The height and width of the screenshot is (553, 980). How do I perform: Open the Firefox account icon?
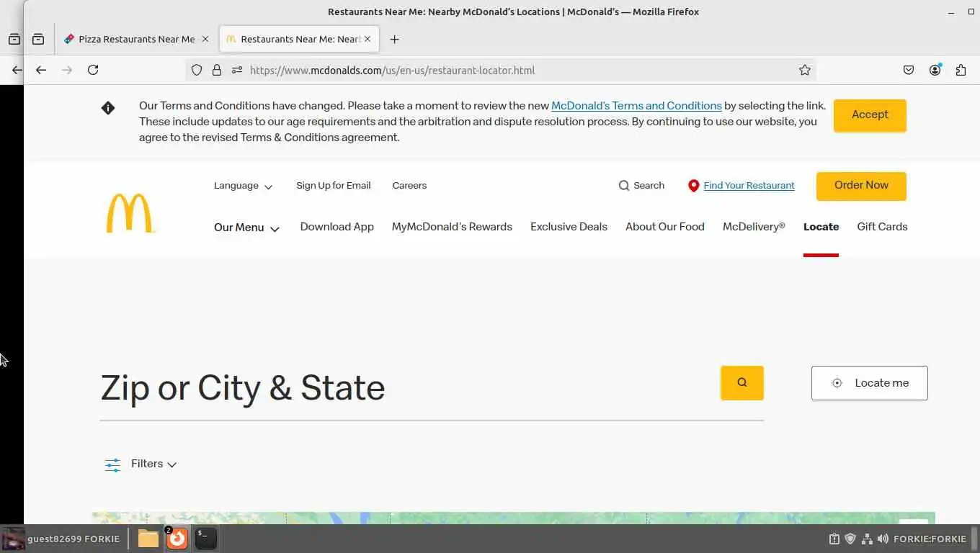pos(935,70)
